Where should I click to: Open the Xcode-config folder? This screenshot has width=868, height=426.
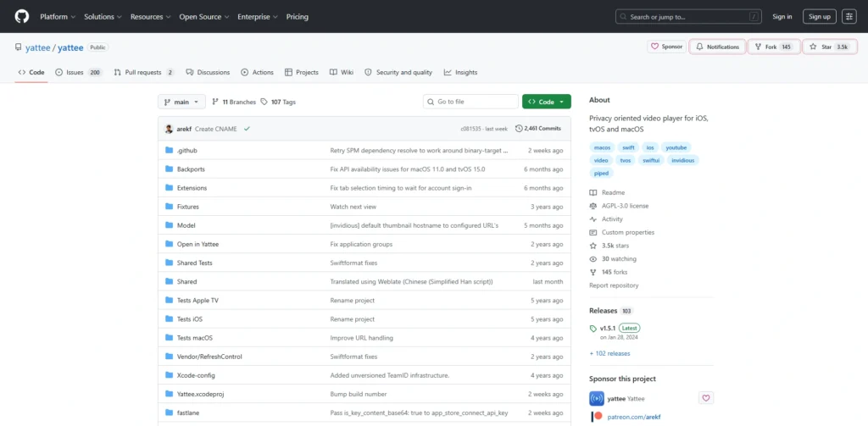(196, 375)
